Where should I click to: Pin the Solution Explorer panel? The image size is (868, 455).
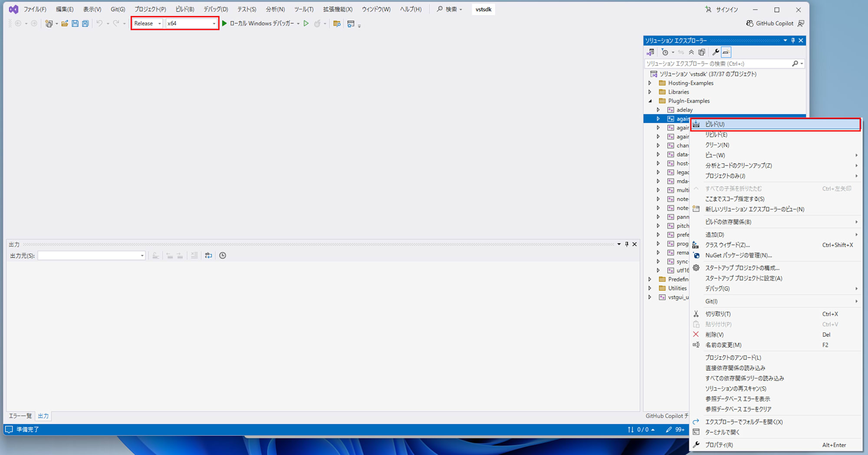pyautogui.click(x=793, y=40)
